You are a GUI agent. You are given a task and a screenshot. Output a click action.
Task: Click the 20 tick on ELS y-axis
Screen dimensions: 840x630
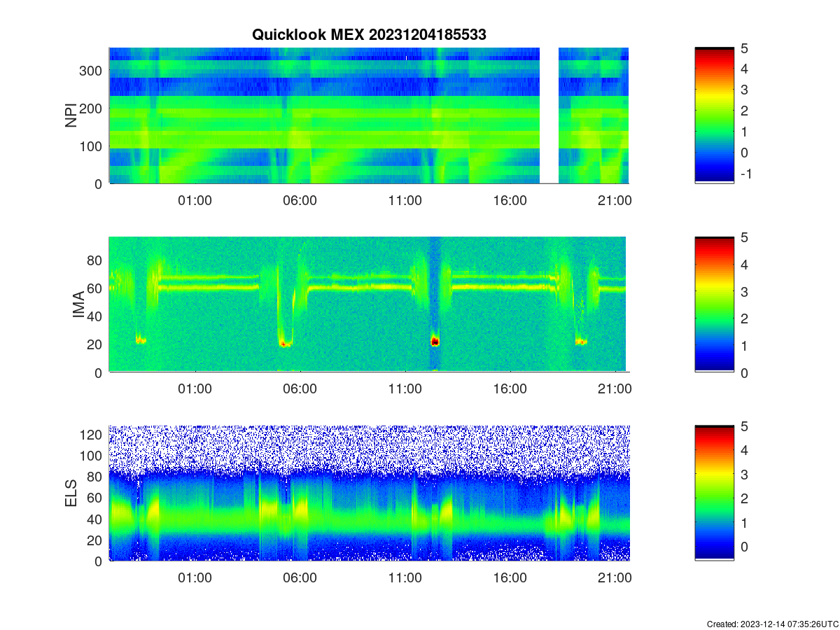tap(96, 540)
